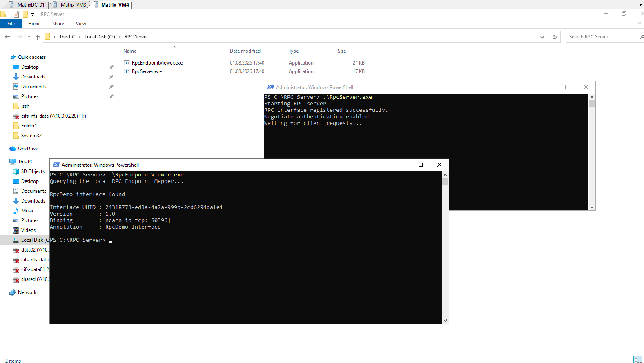The width and height of the screenshot is (644, 363).
Task: Select Network in navigation pane
Action: (27, 292)
